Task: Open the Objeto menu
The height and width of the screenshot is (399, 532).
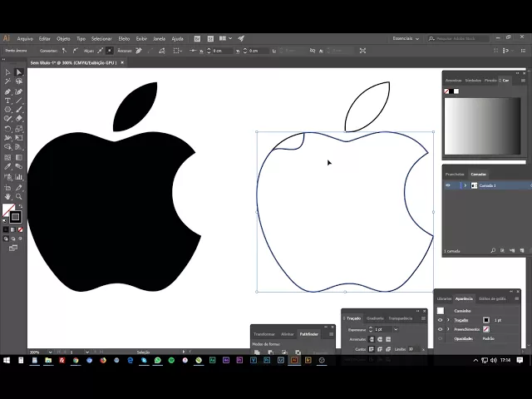Action: tap(63, 39)
